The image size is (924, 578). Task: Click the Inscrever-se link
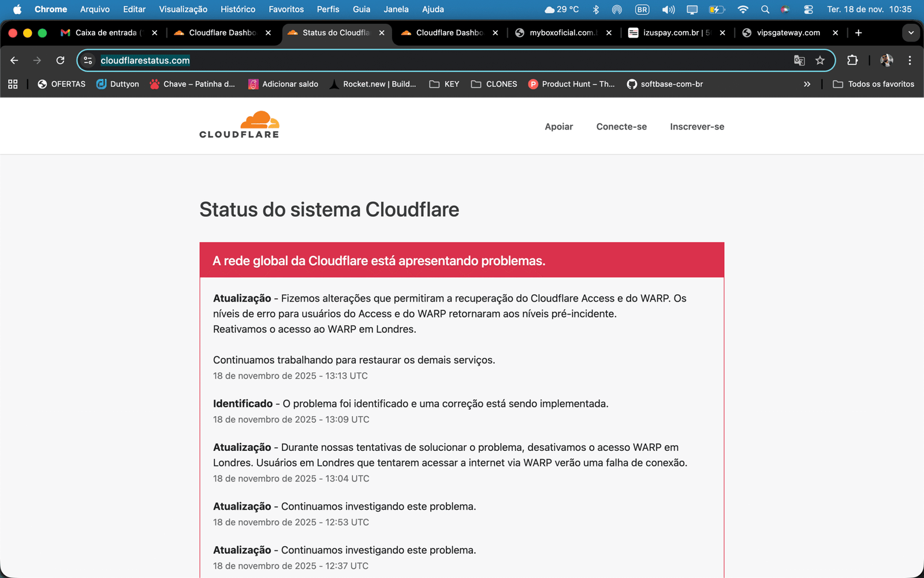[696, 127]
